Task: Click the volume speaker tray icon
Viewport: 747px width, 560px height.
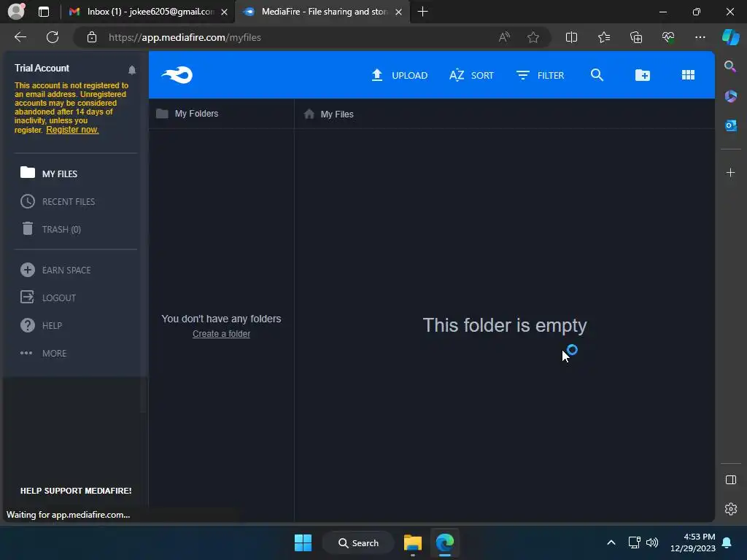Action: pyautogui.click(x=651, y=542)
